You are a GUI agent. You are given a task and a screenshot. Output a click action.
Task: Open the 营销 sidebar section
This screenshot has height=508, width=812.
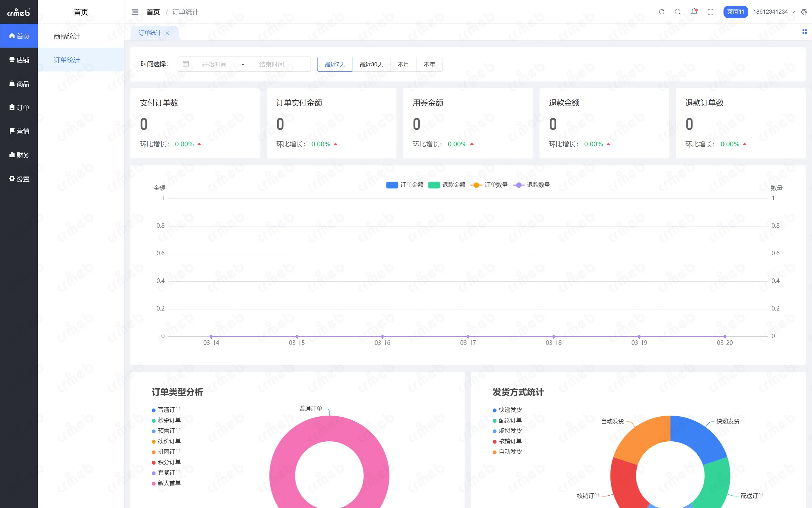(x=19, y=131)
